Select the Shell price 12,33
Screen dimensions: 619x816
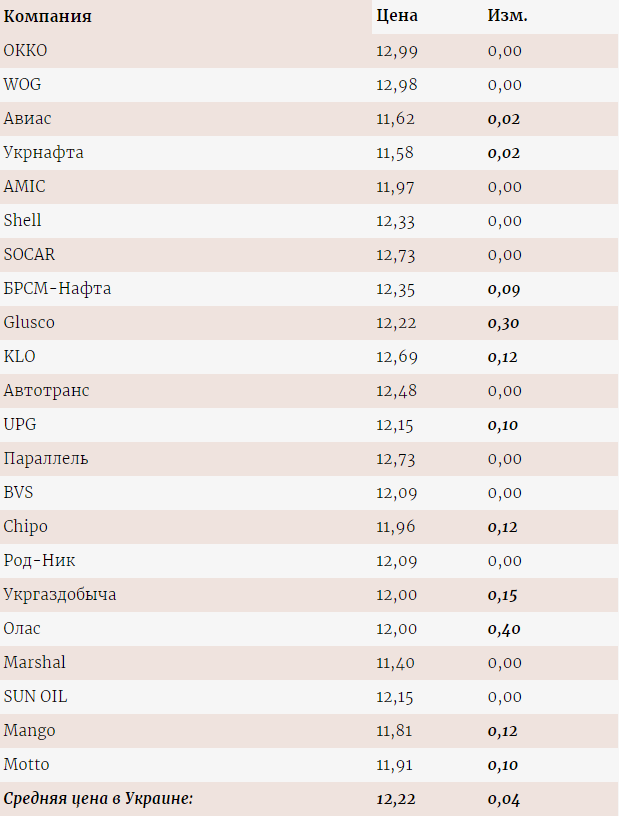(x=395, y=221)
